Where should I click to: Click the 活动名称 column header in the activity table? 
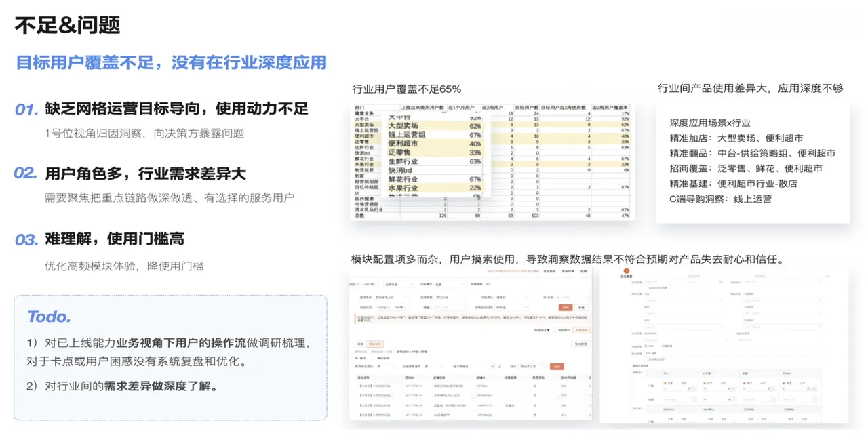(x=363, y=378)
